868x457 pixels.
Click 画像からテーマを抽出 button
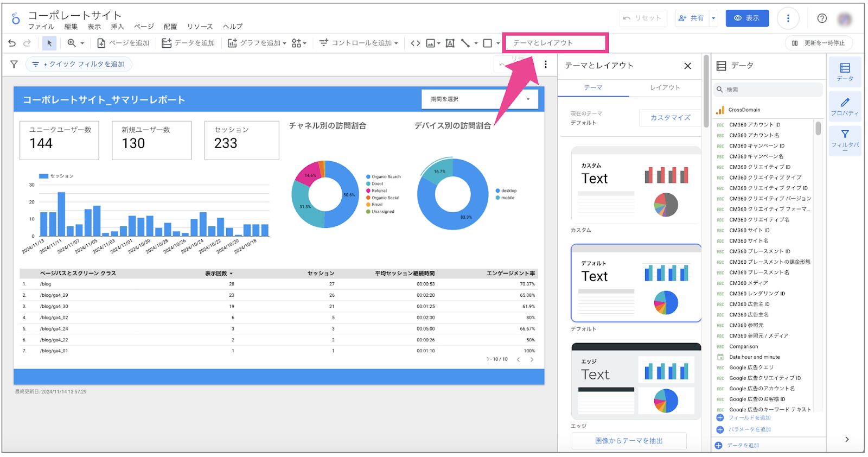(629, 441)
